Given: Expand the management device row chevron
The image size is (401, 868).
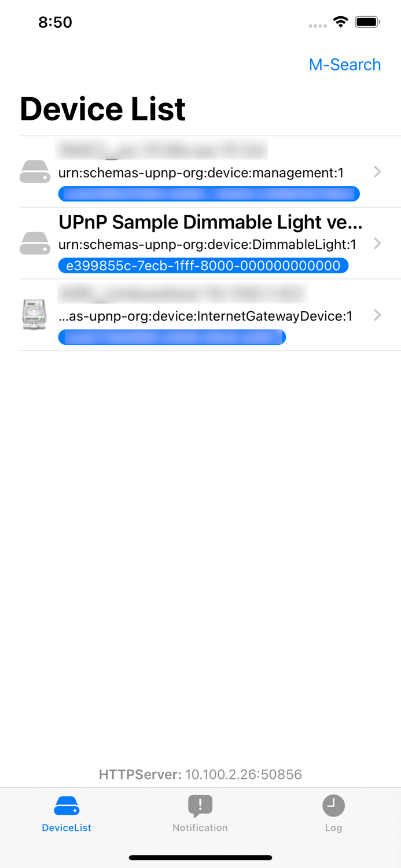Looking at the screenshot, I should point(377,171).
